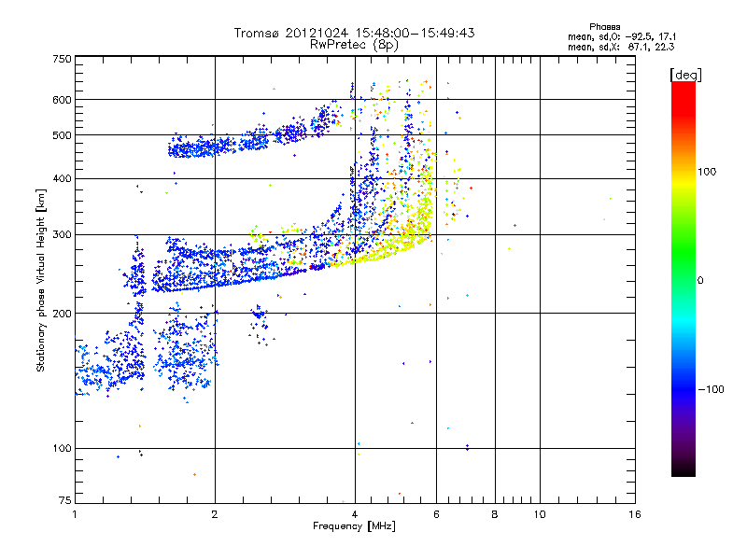Screen dimensions: 747x560
Task: Click y-axis tick label "300"
Action: coord(63,234)
